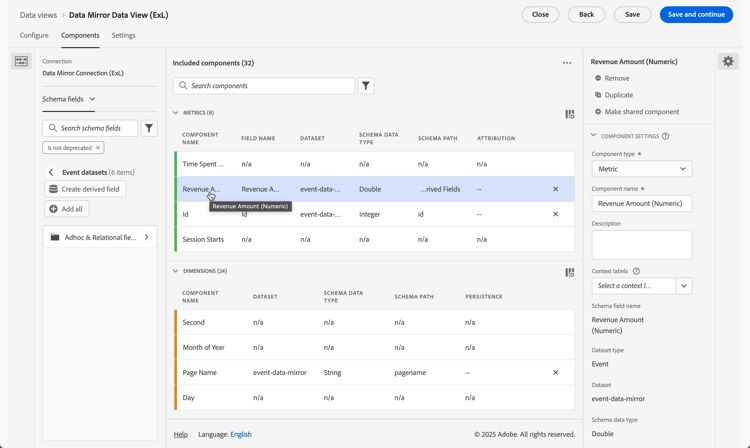Change language via English link
750x448 pixels.
coord(241,434)
